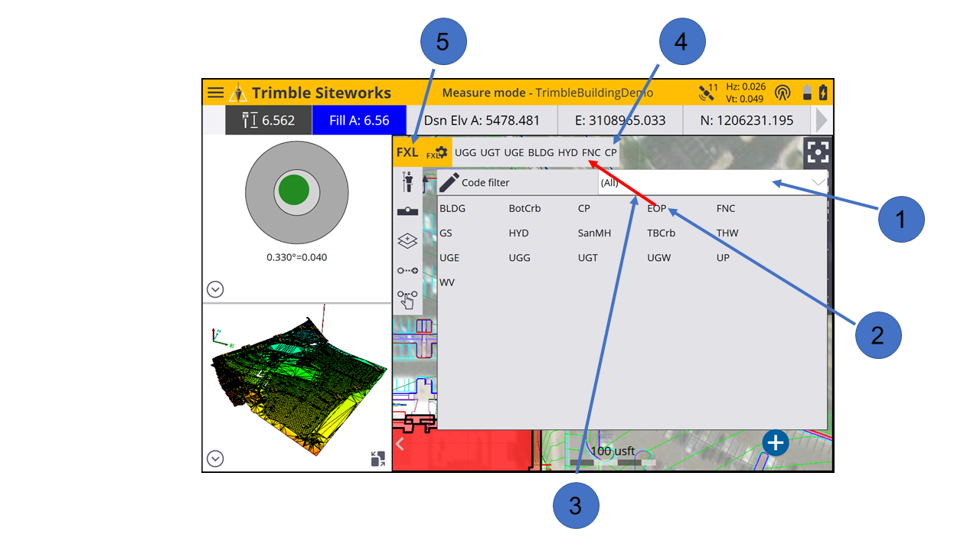The image size is (980, 551).
Task: Pick UGE in the quick code bar
Action: pyautogui.click(x=514, y=152)
